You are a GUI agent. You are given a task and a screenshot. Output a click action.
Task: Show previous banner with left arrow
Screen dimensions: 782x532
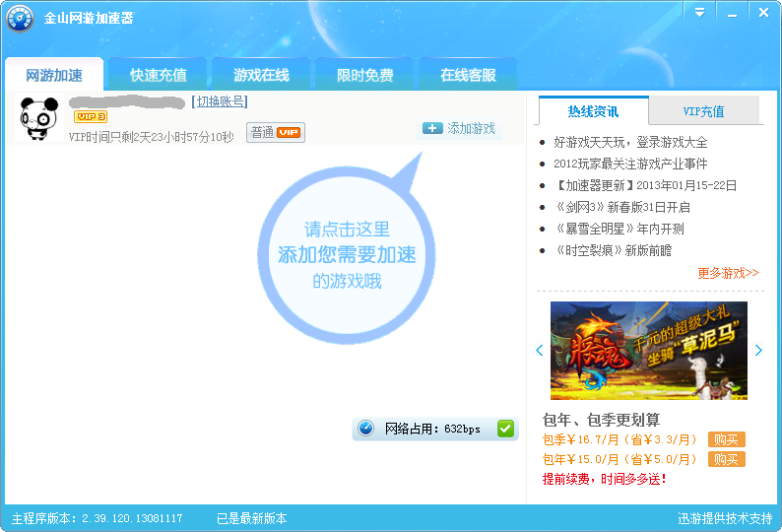tap(539, 351)
